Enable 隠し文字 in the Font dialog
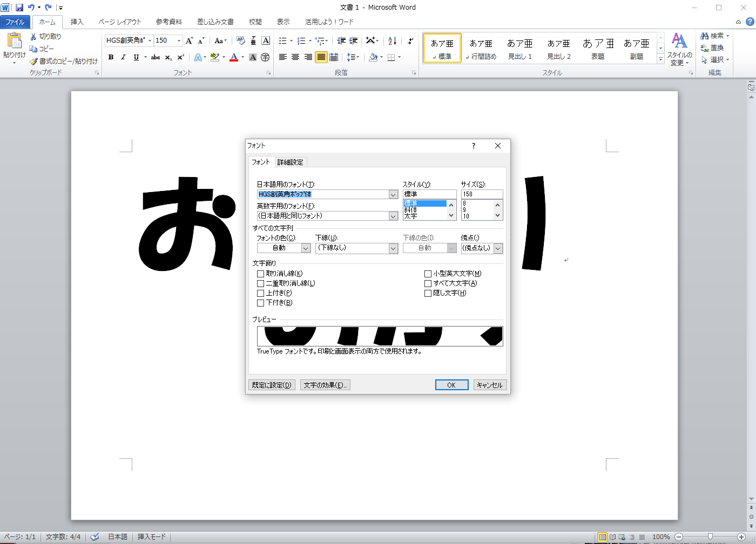The height and width of the screenshot is (544, 756). [x=427, y=293]
